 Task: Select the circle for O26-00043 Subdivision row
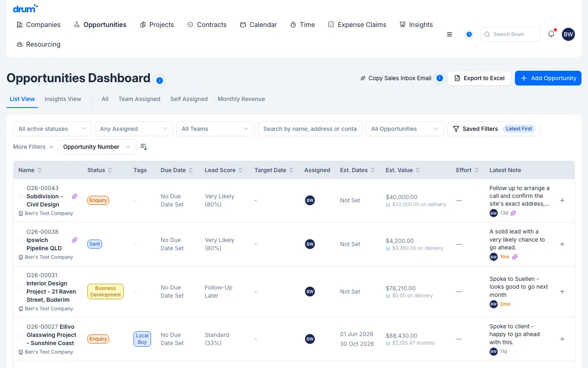click(21, 196)
